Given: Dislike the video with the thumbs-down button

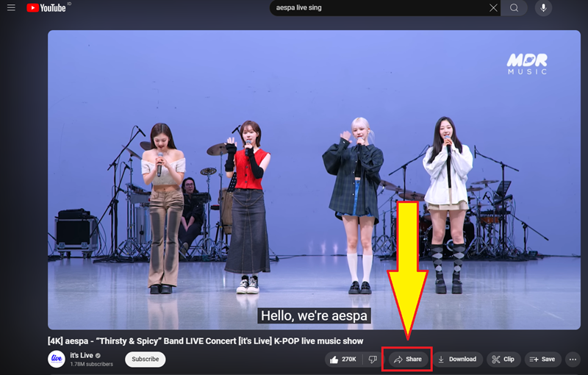Looking at the screenshot, I should 373,360.
